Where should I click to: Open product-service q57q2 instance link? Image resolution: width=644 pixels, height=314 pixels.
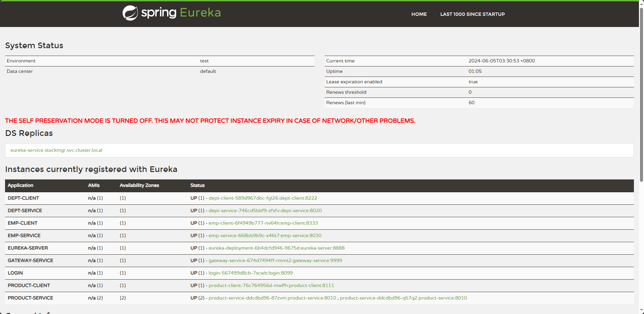tap(403, 298)
